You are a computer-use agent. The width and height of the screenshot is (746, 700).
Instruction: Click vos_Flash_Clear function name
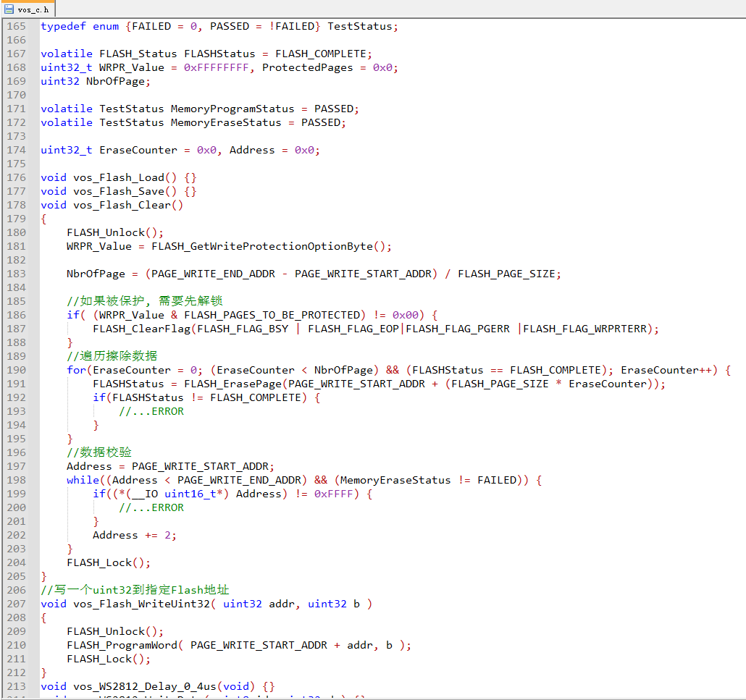click(x=122, y=205)
